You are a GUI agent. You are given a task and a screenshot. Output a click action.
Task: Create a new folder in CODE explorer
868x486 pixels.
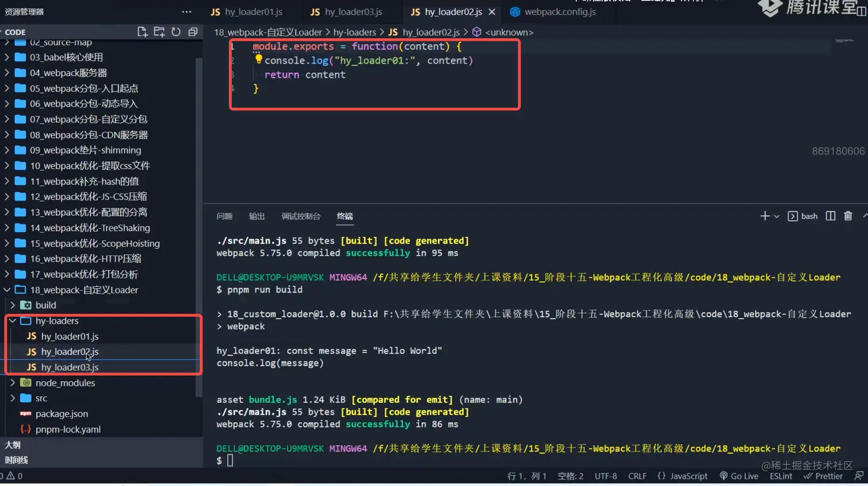[x=159, y=32]
